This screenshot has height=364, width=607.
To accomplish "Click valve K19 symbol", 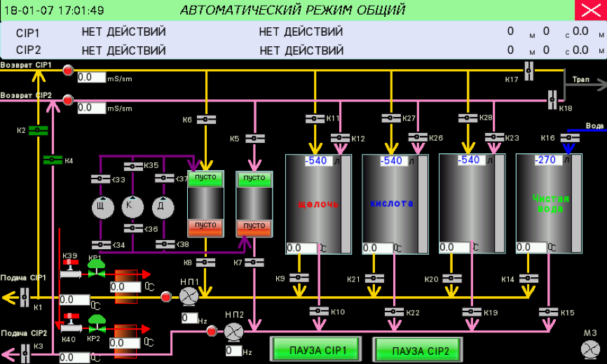I will pos(472,311).
